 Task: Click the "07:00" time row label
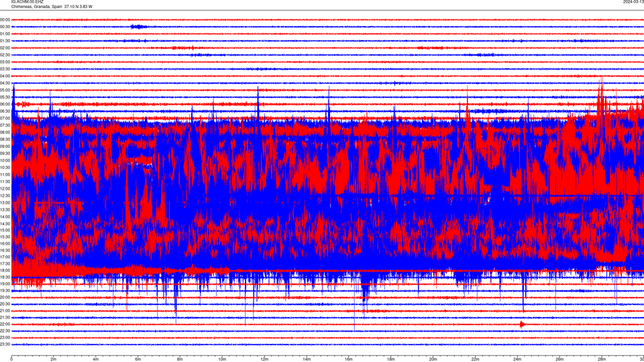(5, 118)
